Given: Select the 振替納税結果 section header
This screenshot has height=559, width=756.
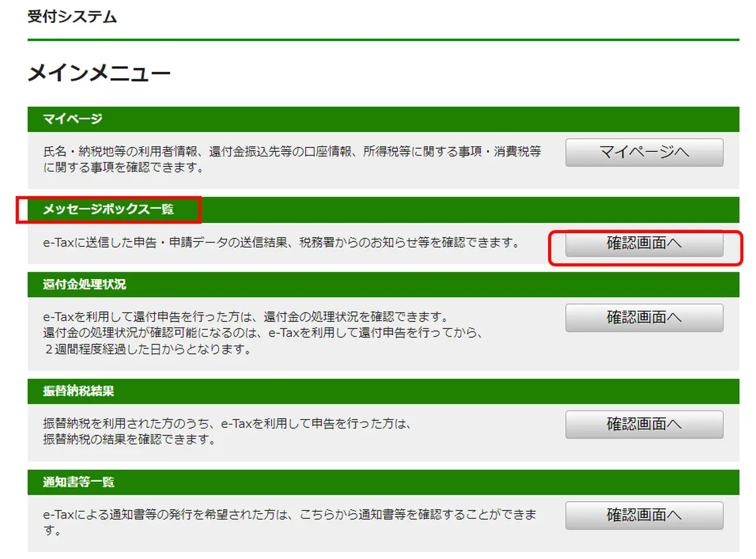Looking at the screenshot, I should click(79, 391).
